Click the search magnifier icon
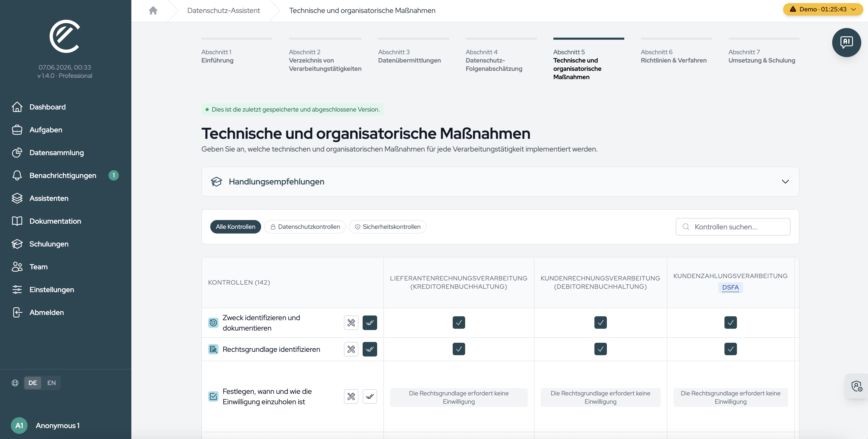Image resolution: width=868 pixels, height=439 pixels. [686, 227]
